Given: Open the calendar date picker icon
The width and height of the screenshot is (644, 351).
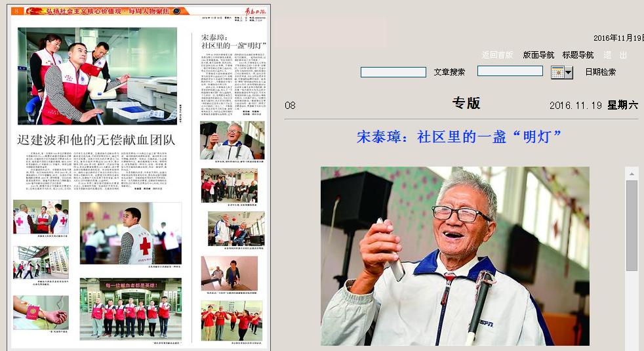Looking at the screenshot, I should pos(557,72).
